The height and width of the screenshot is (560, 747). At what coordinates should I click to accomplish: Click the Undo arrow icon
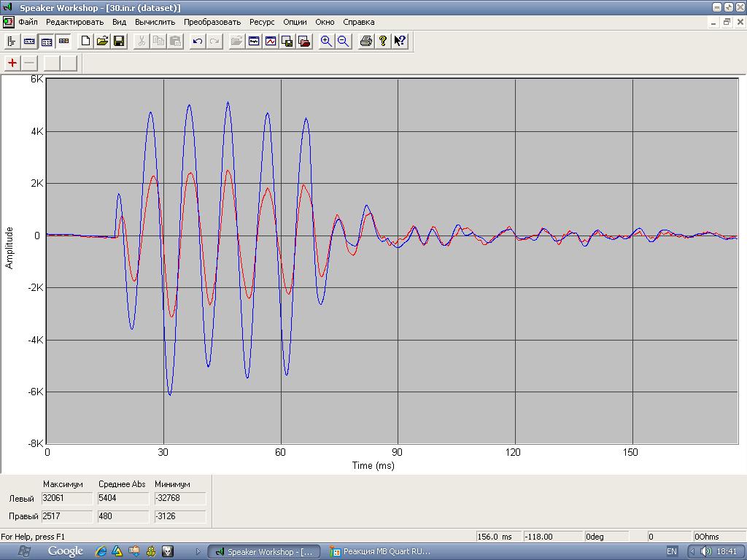point(197,42)
